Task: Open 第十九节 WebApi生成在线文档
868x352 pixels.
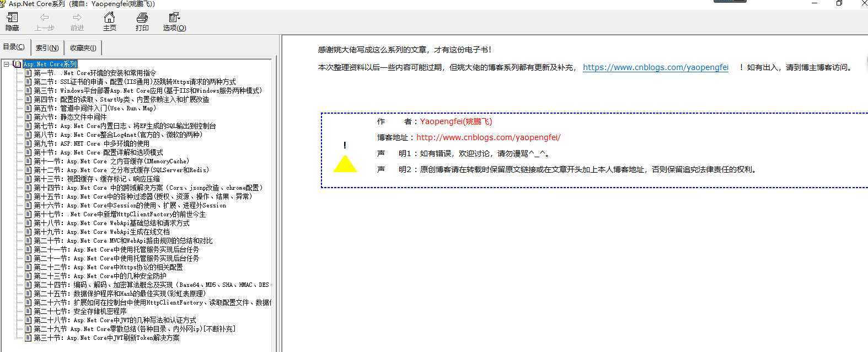Action: point(101,232)
